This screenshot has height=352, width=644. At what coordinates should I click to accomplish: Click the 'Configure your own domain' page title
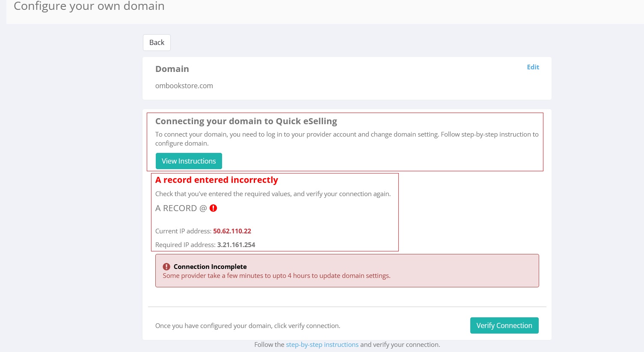(x=89, y=6)
